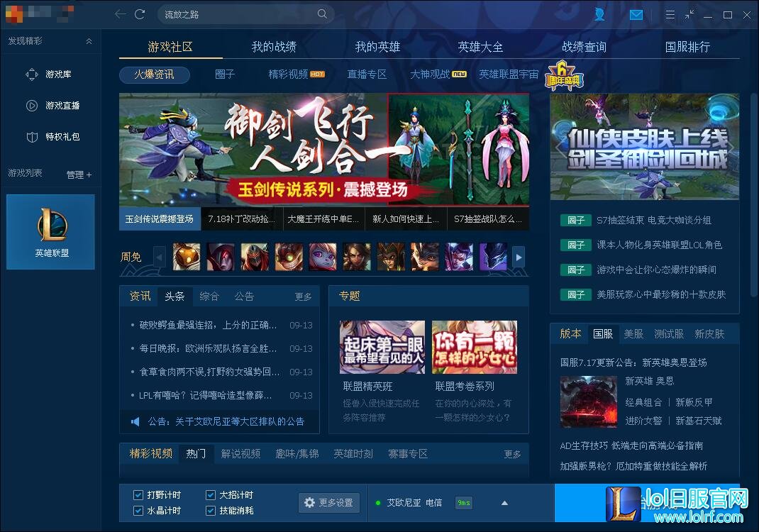The image size is (759, 532).
Task: Click 管理 + to manage games
Action: [79, 174]
